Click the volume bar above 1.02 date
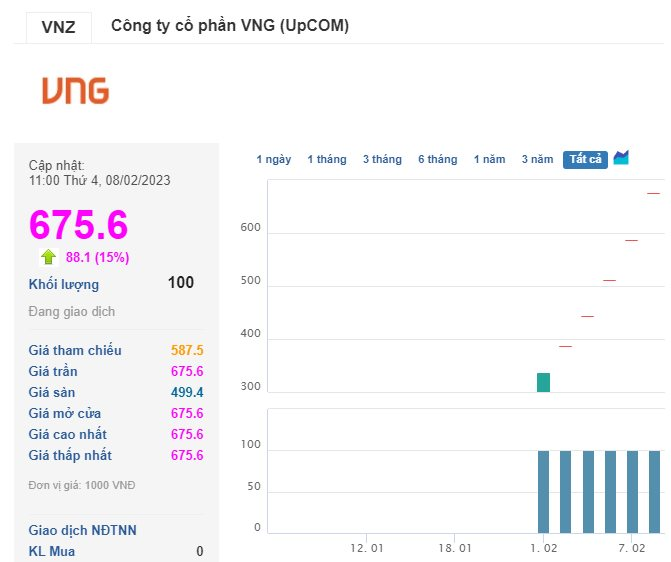The width and height of the screenshot is (671, 562). coord(543,491)
